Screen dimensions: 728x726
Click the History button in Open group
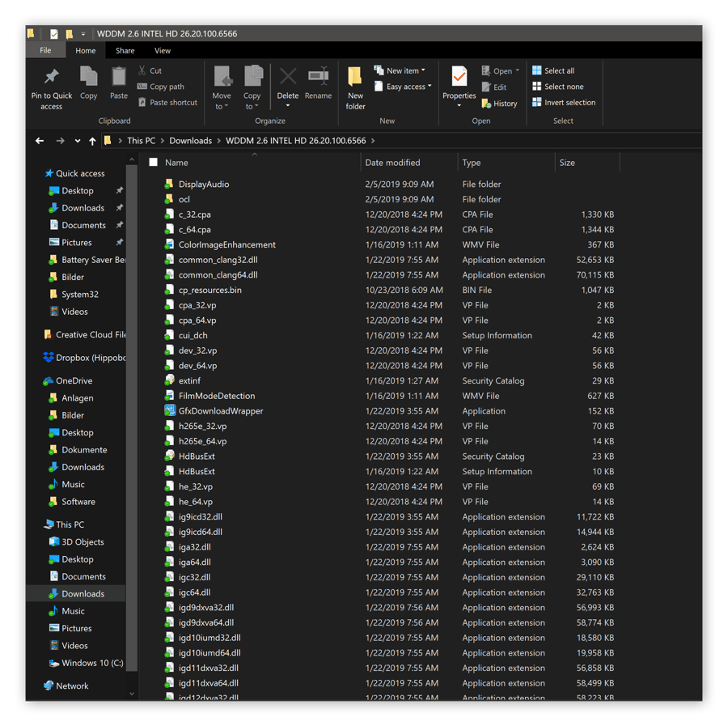[x=499, y=104]
